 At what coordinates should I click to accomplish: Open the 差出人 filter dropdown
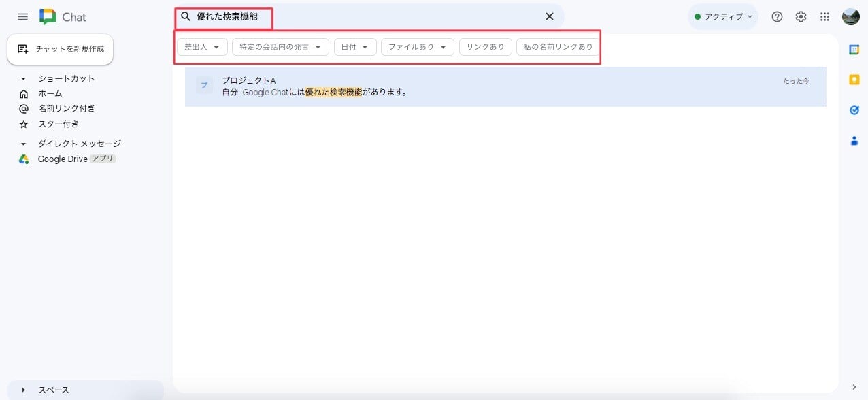point(202,47)
